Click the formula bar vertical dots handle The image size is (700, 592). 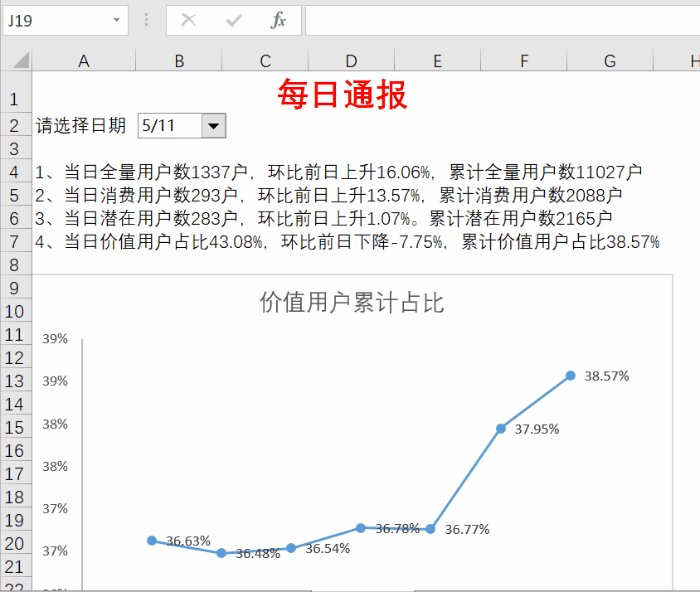click(x=146, y=20)
